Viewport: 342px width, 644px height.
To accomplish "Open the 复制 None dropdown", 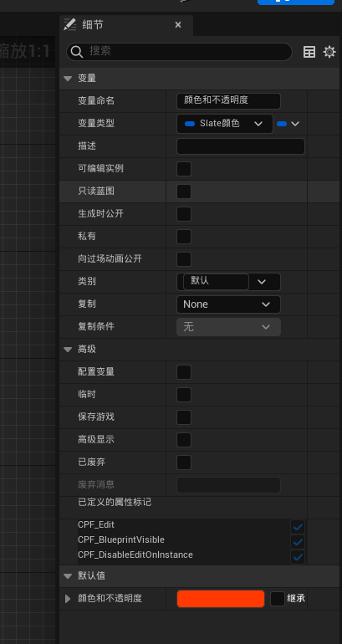I will [228, 304].
